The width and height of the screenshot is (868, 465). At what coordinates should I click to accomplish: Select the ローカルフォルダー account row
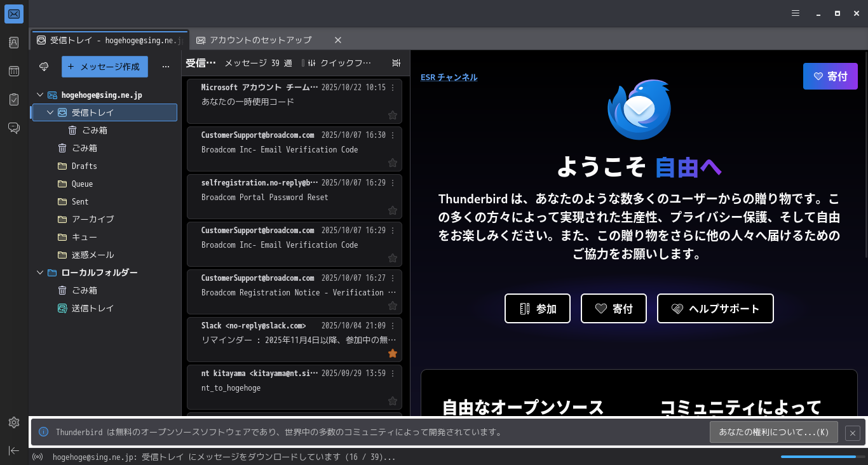tap(105, 273)
